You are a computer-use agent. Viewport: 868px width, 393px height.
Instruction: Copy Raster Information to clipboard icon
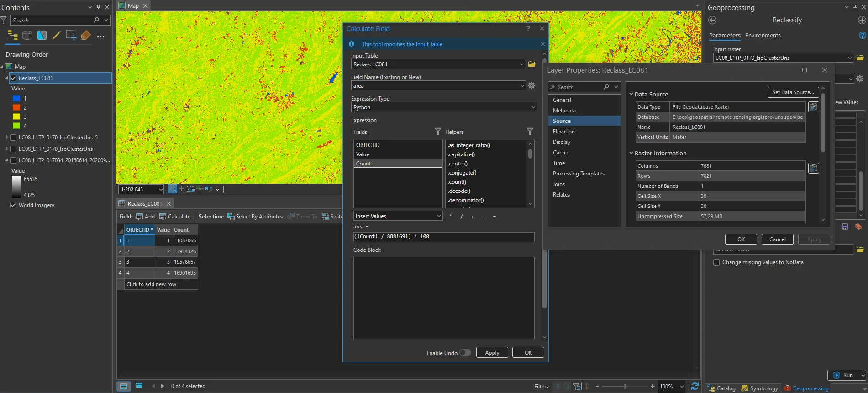point(813,168)
